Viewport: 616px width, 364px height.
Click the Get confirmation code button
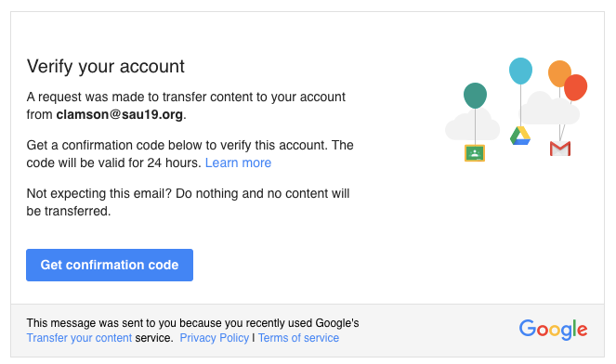110,265
